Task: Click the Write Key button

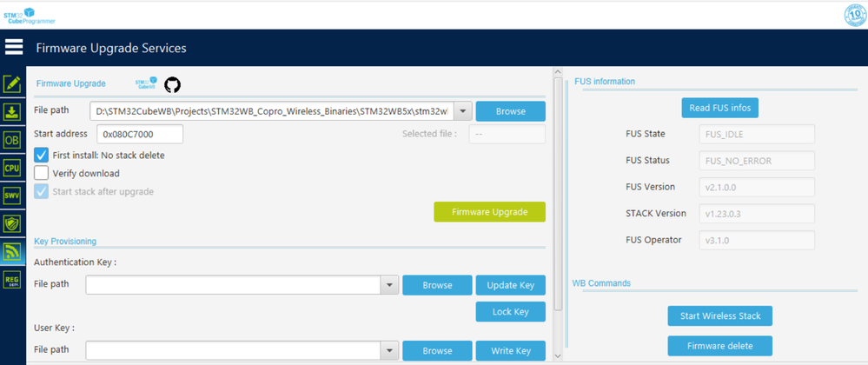Action: (510, 350)
